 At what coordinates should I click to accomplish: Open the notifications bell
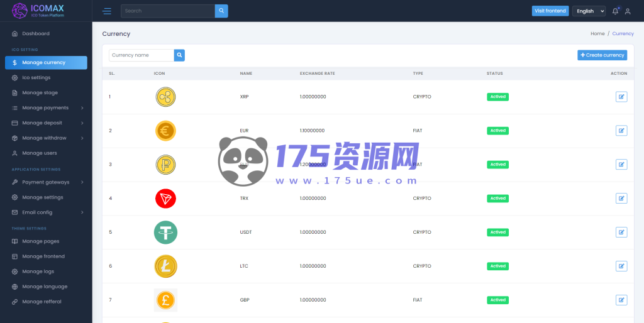[615, 11]
